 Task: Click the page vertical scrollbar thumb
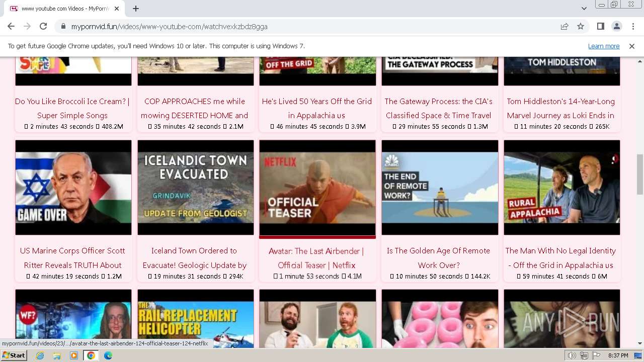[639, 174]
